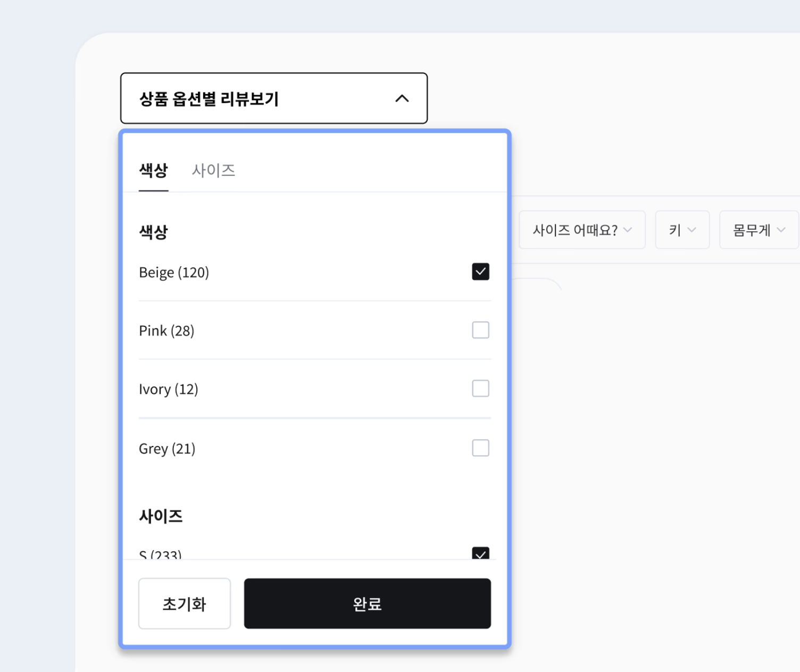Switch to the 색상 tab
This screenshot has height=672, width=800.
(x=153, y=170)
